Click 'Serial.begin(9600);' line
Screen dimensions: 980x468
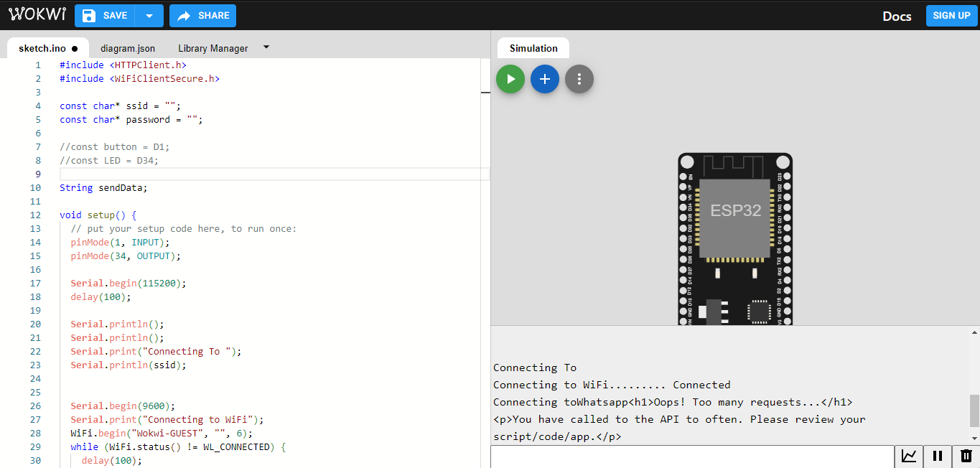pos(123,406)
